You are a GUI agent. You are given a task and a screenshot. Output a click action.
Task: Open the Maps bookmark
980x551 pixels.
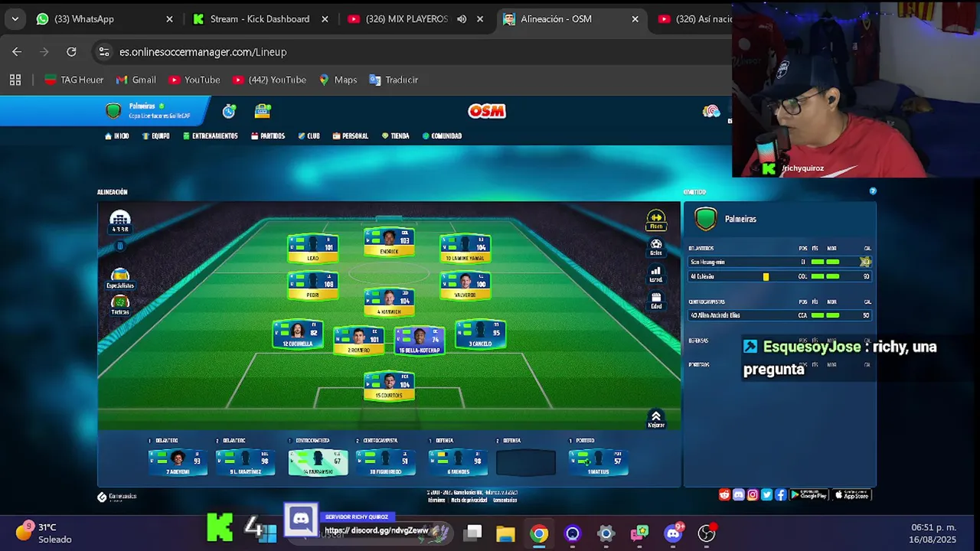click(x=338, y=80)
